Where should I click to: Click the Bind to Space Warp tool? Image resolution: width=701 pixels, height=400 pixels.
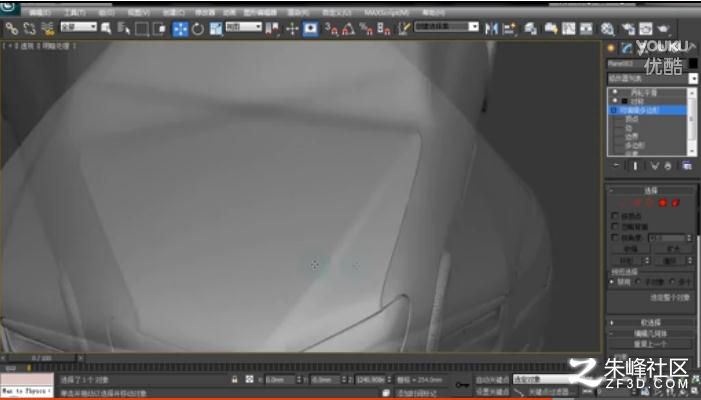point(47,29)
